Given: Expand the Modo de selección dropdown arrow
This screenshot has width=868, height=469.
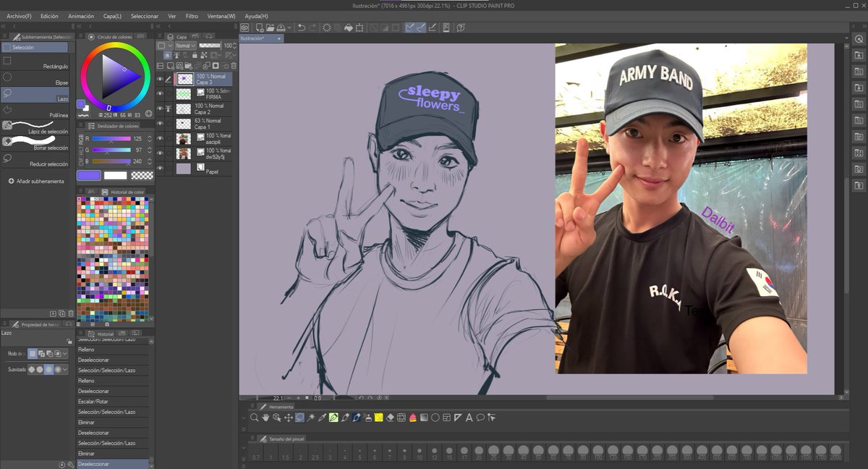Looking at the screenshot, I should click(65, 354).
